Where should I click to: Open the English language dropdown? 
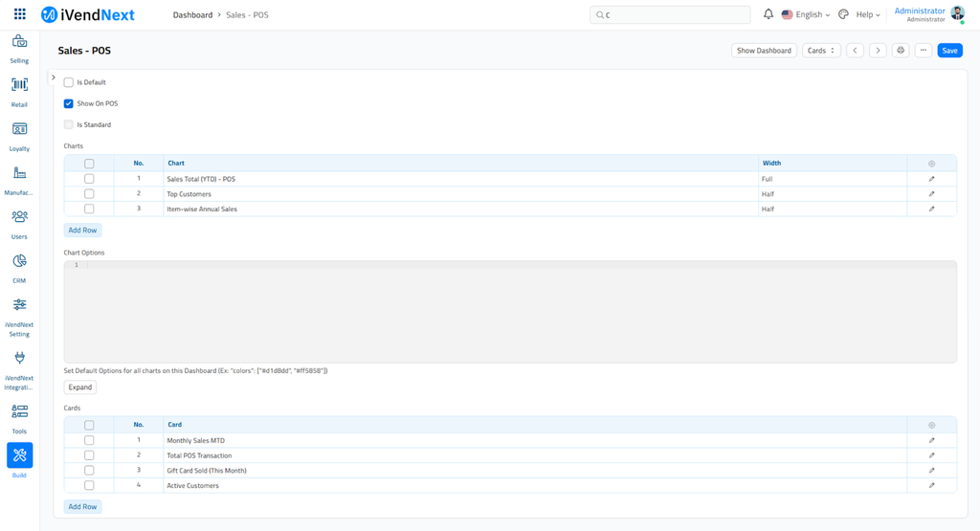pos(806,14)
